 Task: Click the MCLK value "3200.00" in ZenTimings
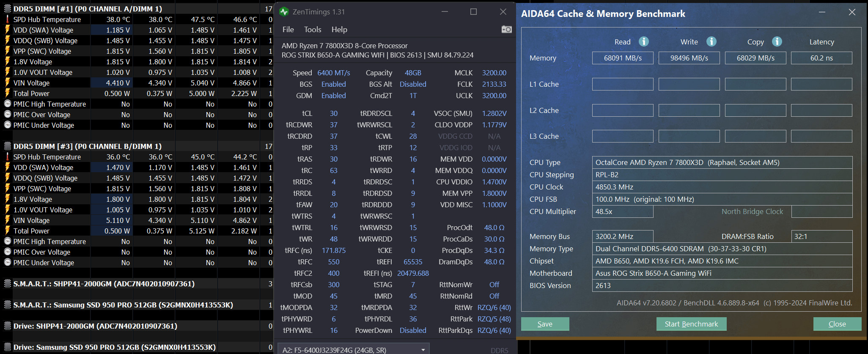494,73
